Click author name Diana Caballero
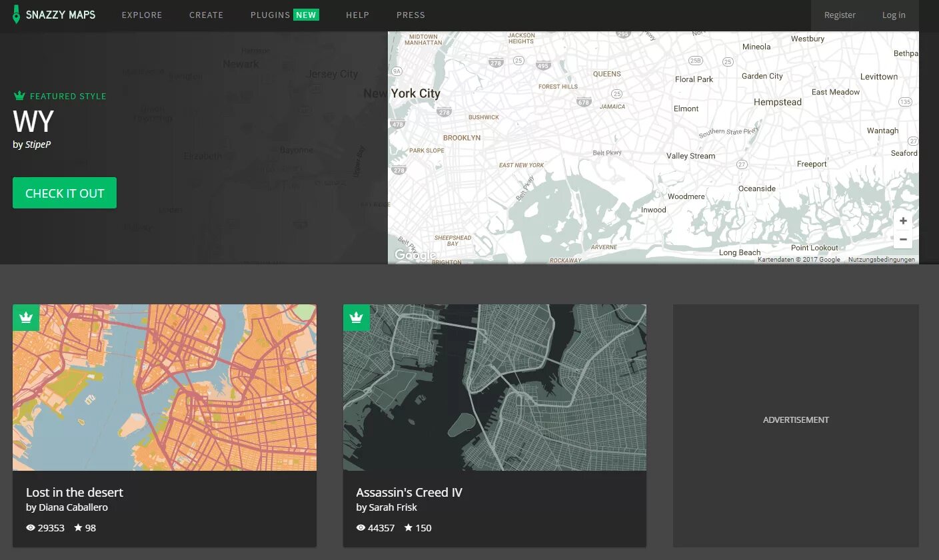Screen dimensions: 939x560 (73, 507)
